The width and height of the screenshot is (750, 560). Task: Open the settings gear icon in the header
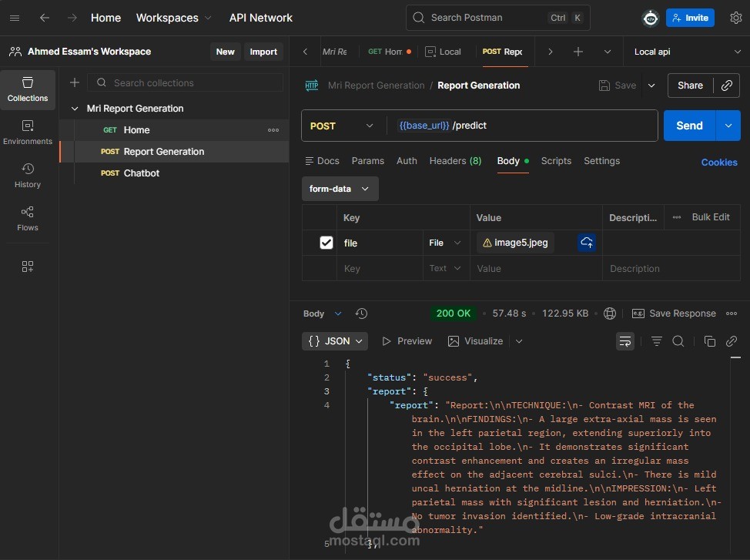pyautogui.click(x=735, y=18)
